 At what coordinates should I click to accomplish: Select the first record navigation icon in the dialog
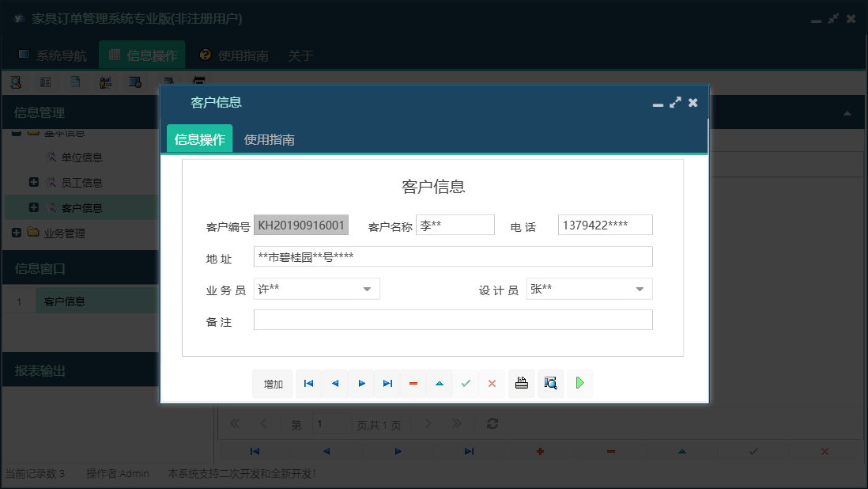(x=308, y=383)
